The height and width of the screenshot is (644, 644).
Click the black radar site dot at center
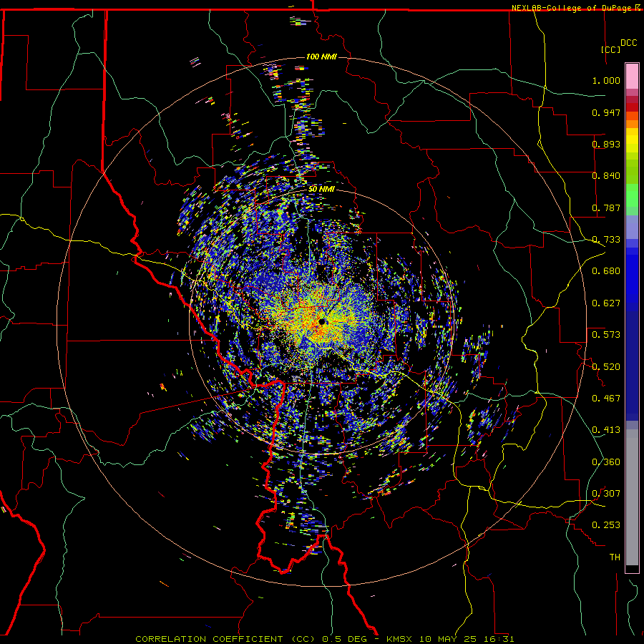(x=322, y=321)
